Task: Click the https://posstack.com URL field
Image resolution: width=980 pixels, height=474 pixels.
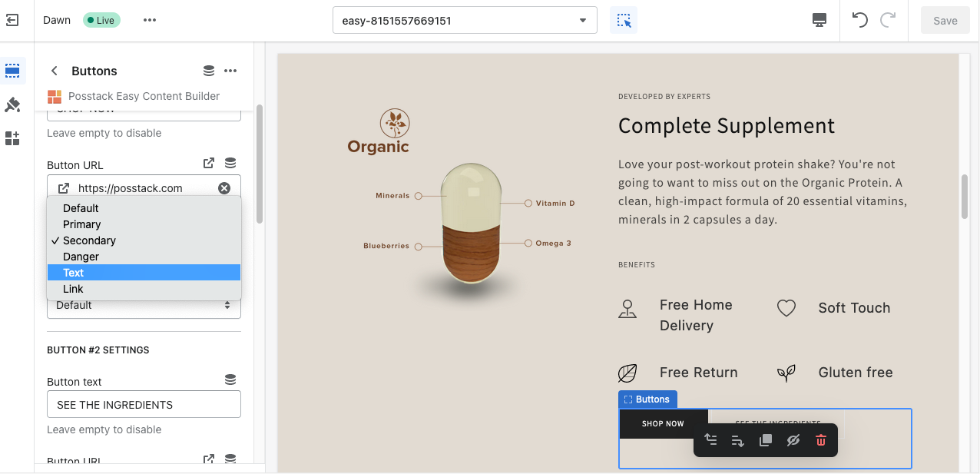Action: [144, 188]
